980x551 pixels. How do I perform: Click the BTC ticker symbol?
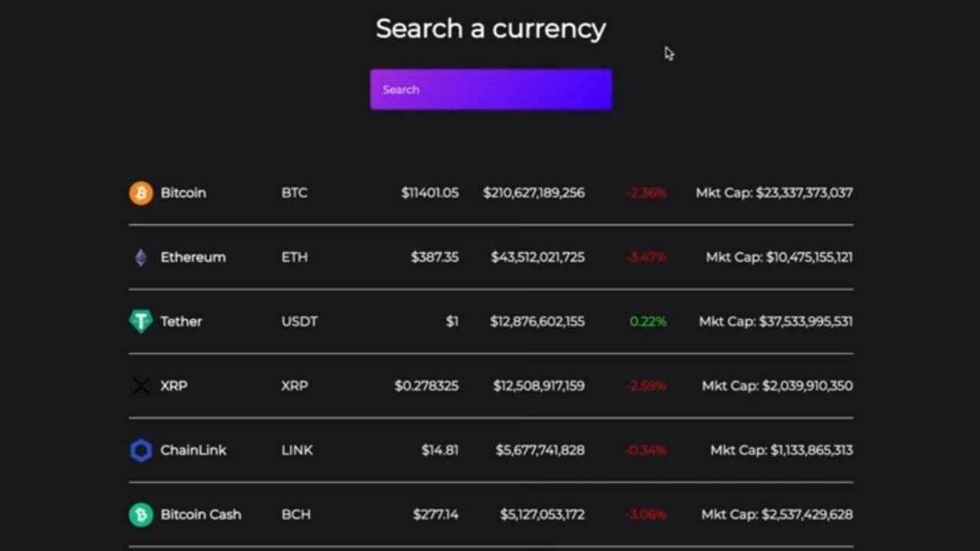tap(294, 193)
